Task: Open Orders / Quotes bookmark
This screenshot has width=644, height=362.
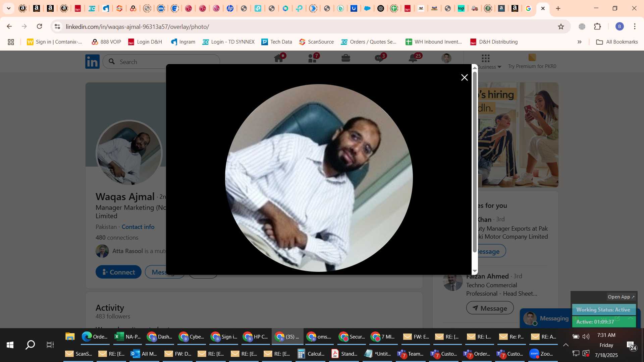Action: (369, 42)
